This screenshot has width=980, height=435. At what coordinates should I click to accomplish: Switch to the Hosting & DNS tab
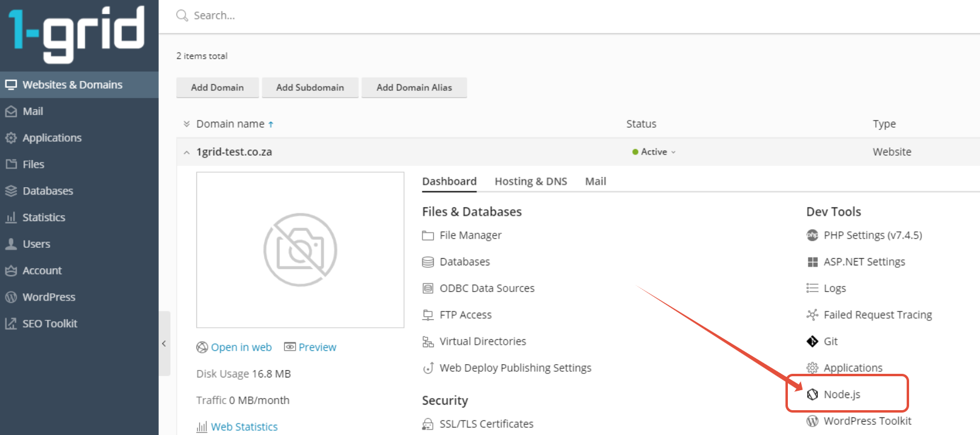(531, 181)
